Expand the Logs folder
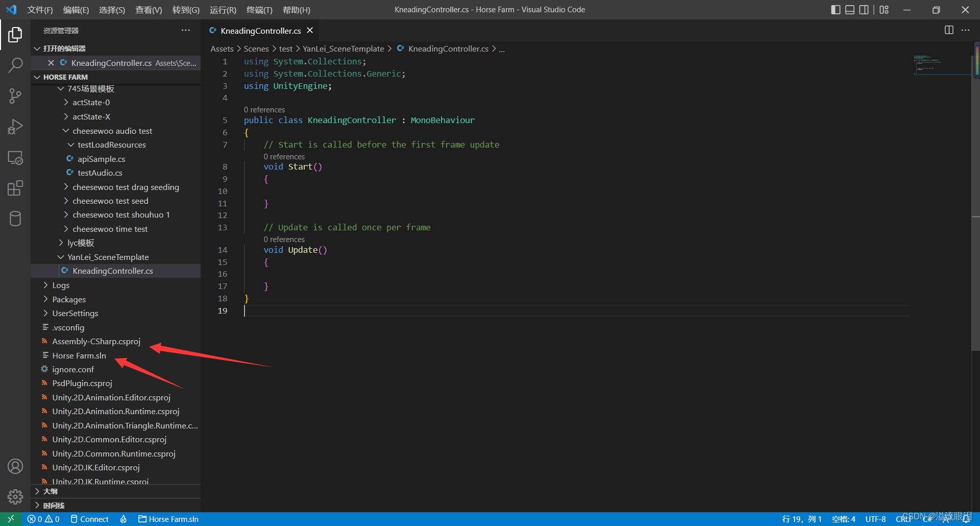 pyautogui.click(x=116, y=285)
